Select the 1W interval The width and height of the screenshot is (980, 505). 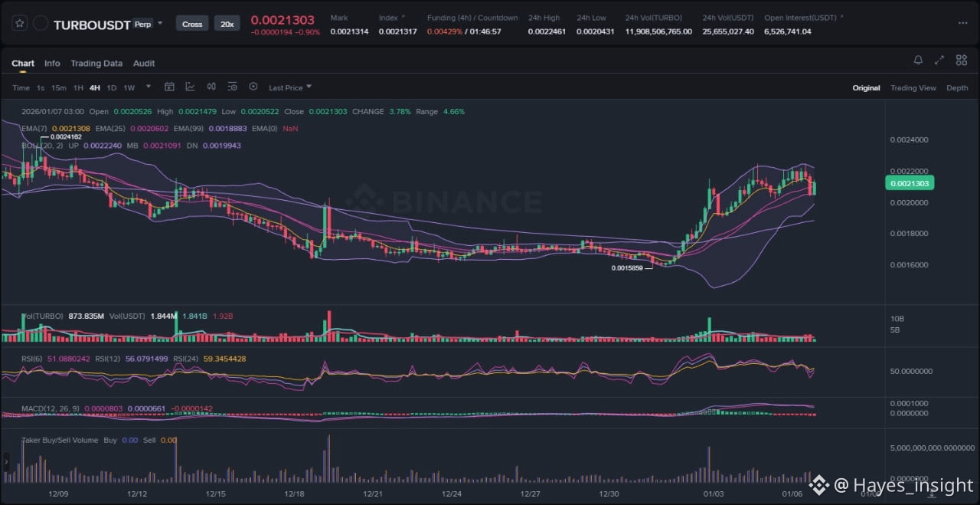click(129, 88)
